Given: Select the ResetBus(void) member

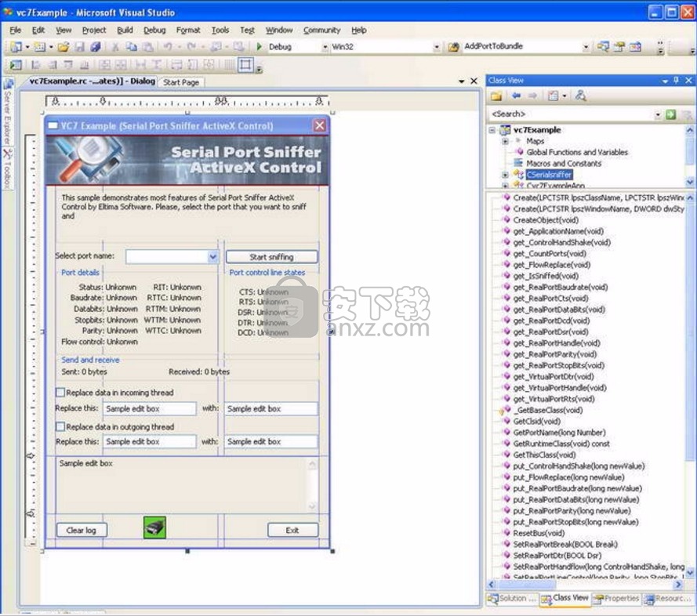Looking at the screenshot, I should (x=539, y=534).
